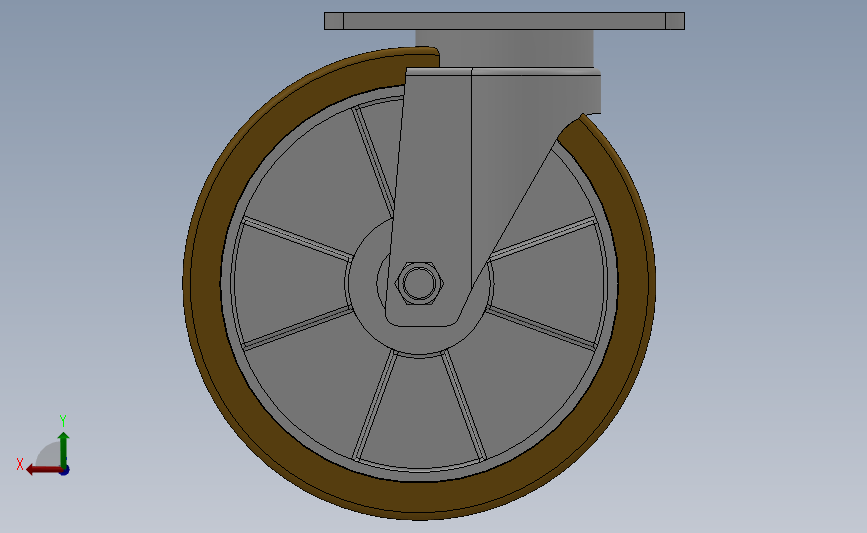The image size is (867, 533).
Task: Select the red X label near the triad
Action: coord(20,464)
